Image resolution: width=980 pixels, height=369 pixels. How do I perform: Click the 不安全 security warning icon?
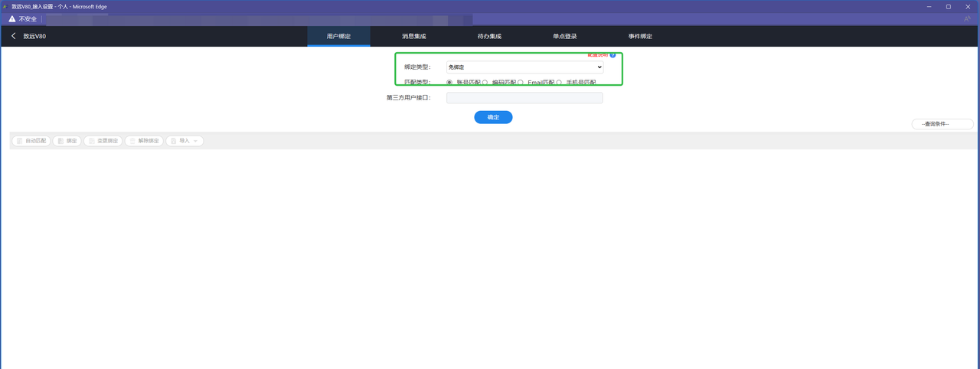11,19
